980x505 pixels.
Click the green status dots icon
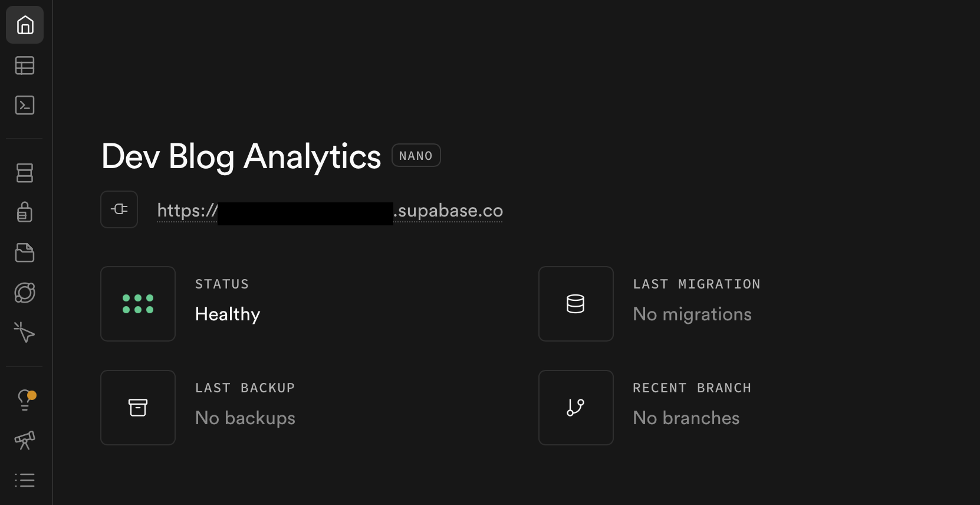point(138,304)
